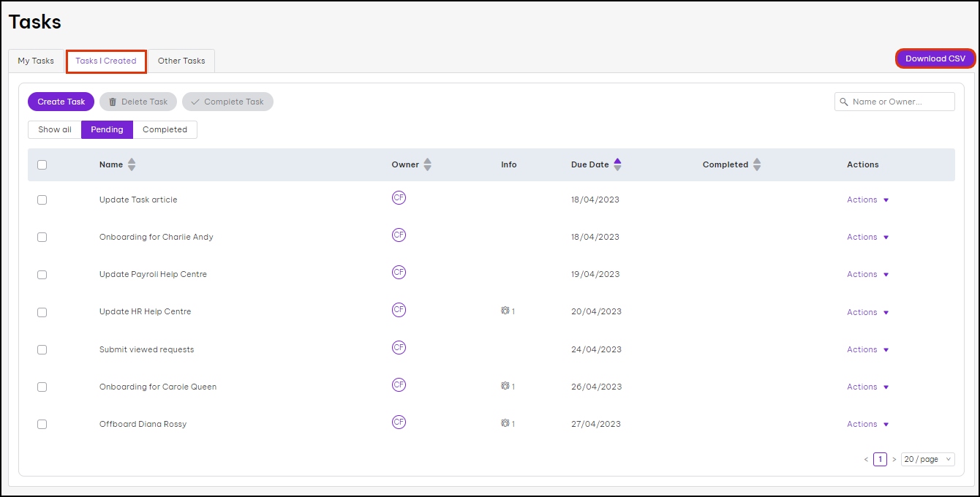Click info icon on Offboard Diana Rossy row

505,423
